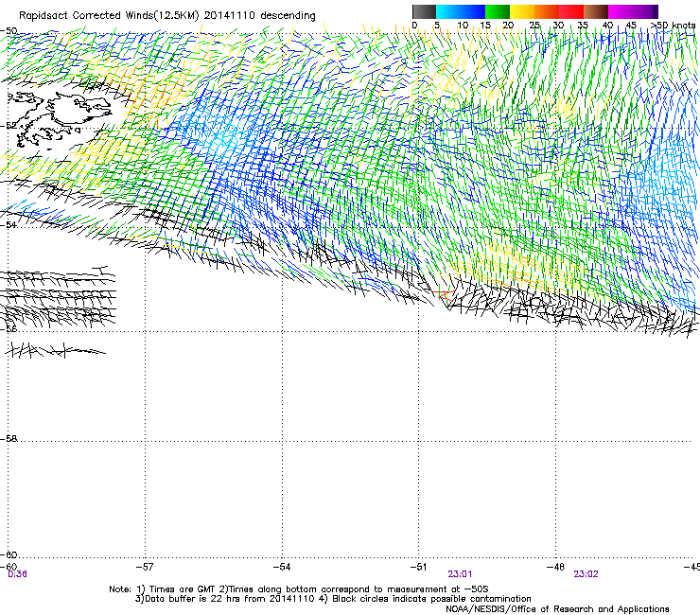Click the 'Times are GMT' note line
This screenshot has width=700, height=615.
click(299, 589)
